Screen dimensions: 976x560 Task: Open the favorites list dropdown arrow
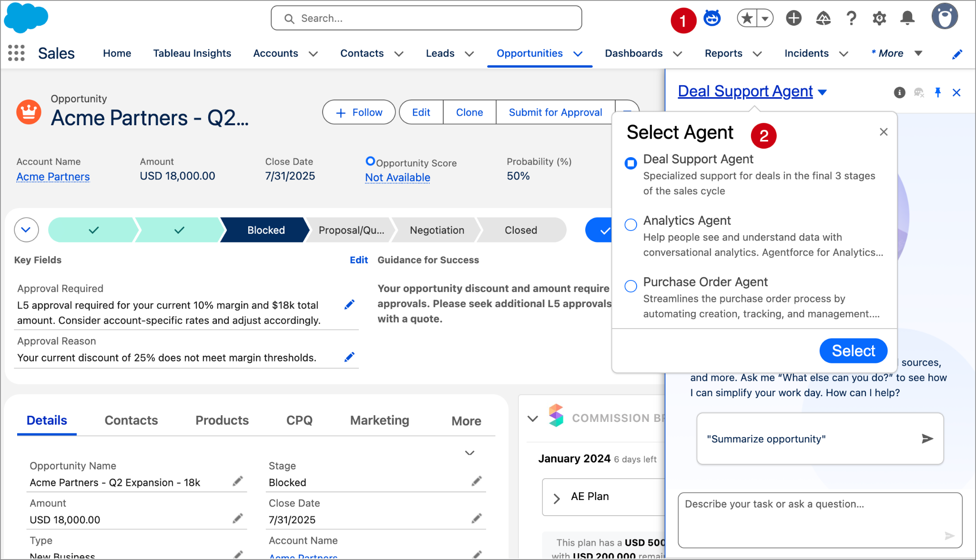tap(765, 18)
